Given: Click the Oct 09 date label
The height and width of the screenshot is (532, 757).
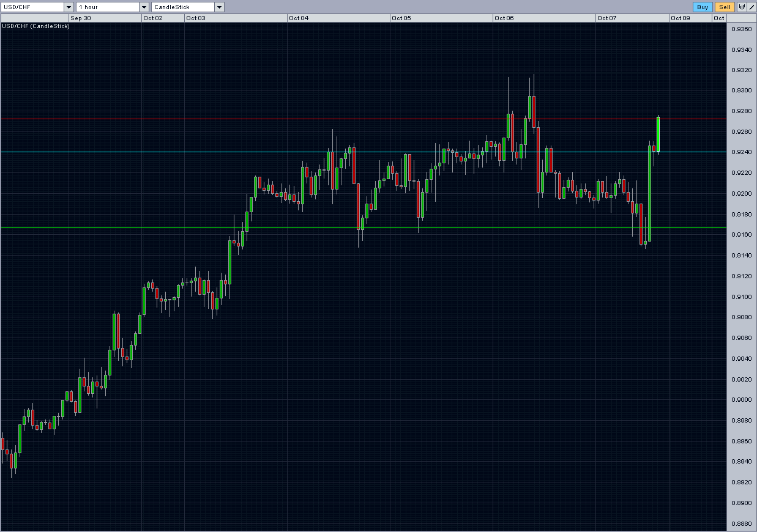Looking at the screenshot, I should pos(681,18).
